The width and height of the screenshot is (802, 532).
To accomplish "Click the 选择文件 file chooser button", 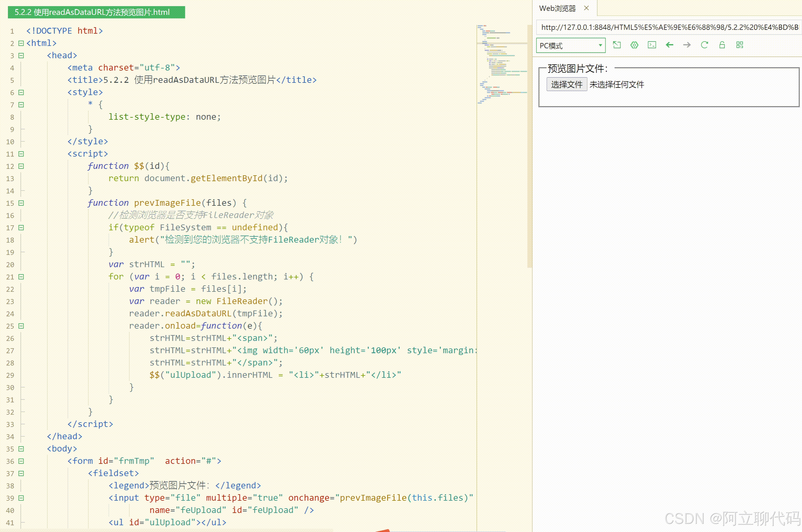I will [566, 85].
